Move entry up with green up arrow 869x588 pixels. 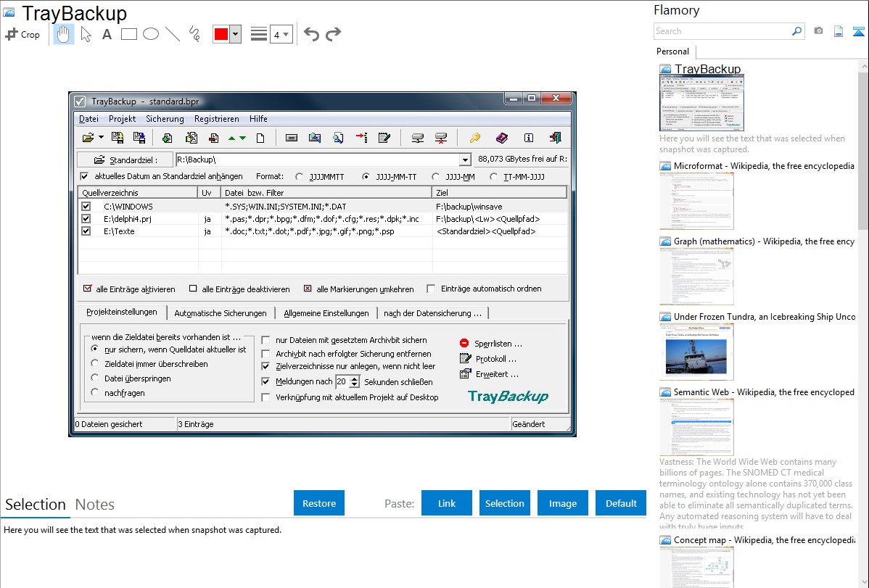click(231, 138)
